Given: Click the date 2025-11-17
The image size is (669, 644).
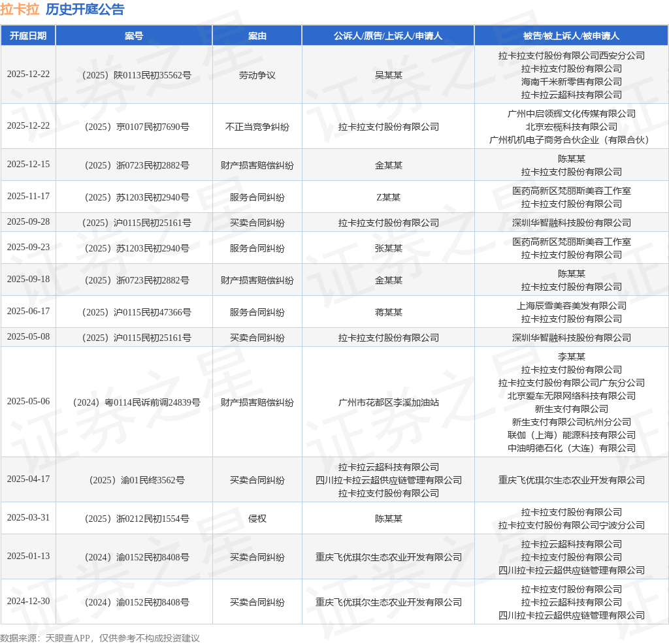Looking at the screenshot, I should [x=28, y=196].
